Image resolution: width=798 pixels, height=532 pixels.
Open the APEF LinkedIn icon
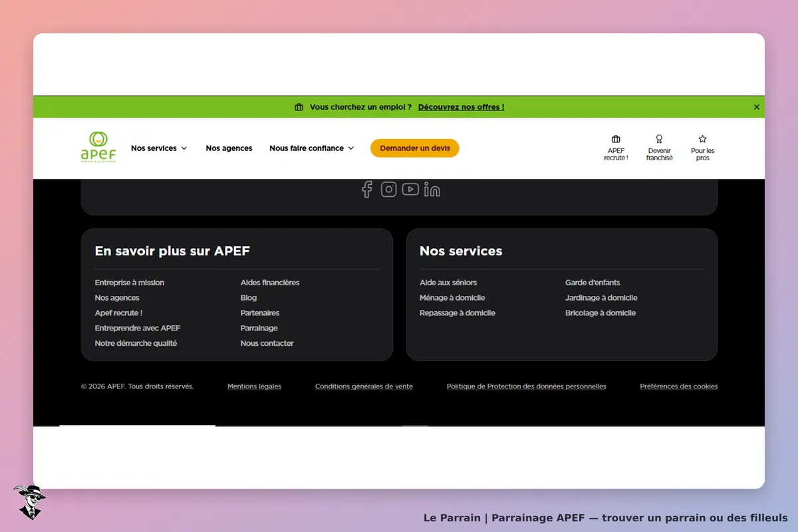tap(432, 190)
